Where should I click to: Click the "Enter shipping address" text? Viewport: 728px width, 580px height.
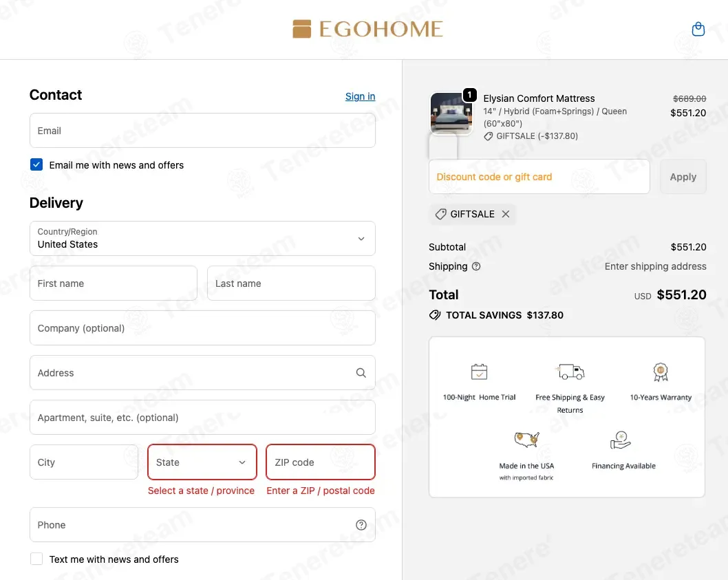[x=655, y=266]
